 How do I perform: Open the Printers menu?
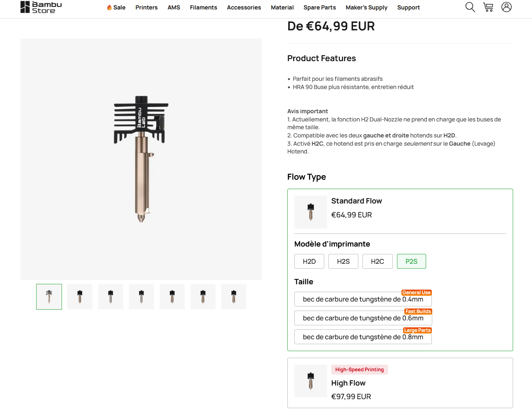click(147, 7)
